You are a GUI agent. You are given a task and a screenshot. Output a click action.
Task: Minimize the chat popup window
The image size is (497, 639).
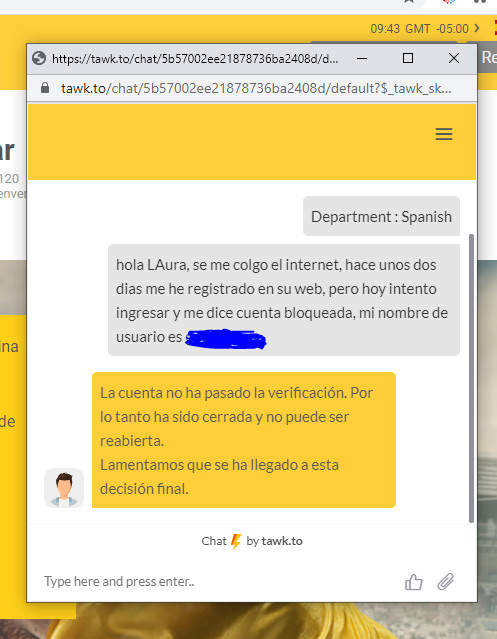[362, 59]
